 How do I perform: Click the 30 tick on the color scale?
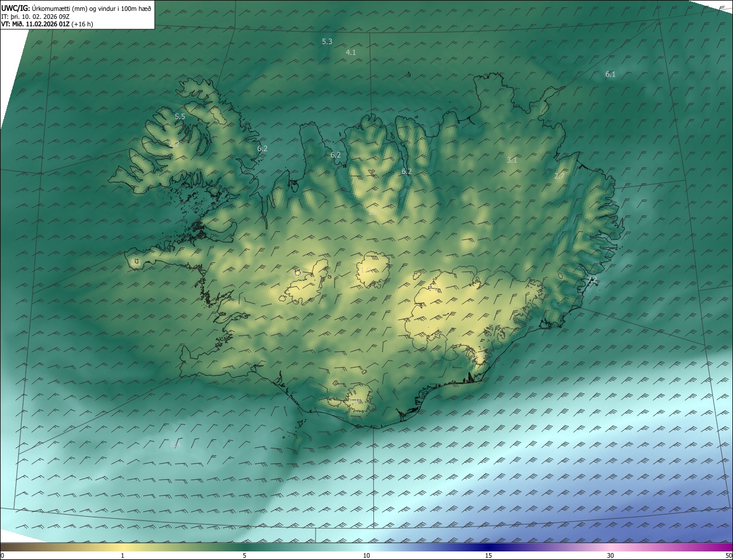(610, 555)
